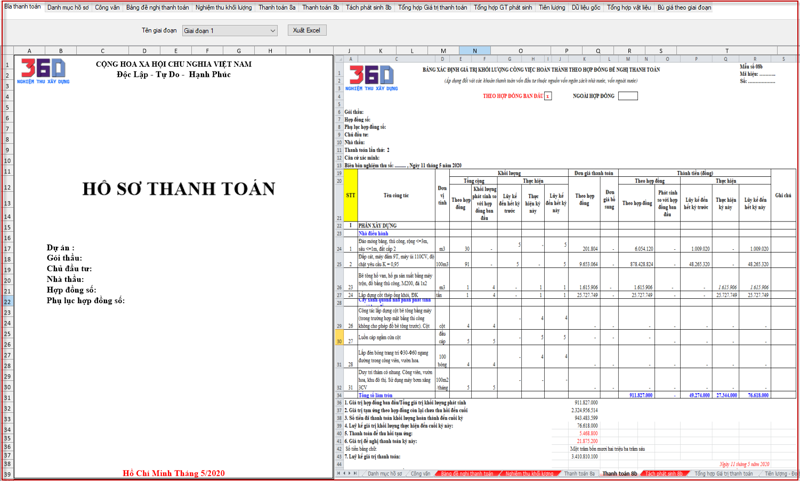Select bottom sheet tab Công văn
The width and height of the screenshot is (800, 481).
(x=420, y=474)
